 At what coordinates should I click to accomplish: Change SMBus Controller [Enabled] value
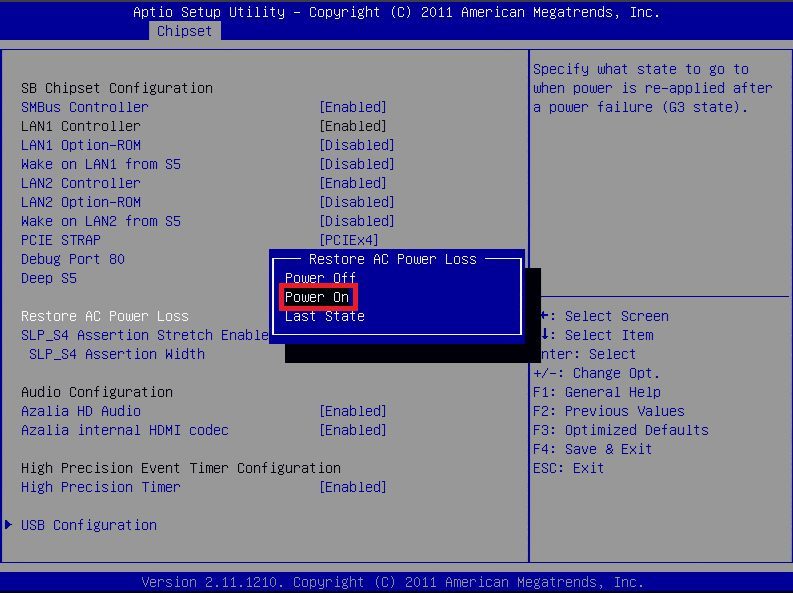(353, 107)
